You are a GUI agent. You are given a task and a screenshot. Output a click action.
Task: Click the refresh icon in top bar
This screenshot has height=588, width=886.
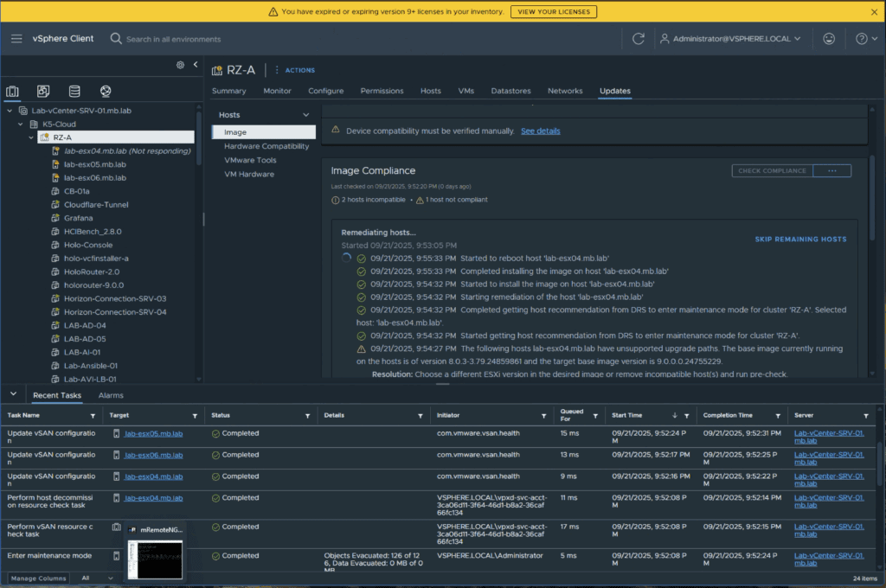click(639, 39)
